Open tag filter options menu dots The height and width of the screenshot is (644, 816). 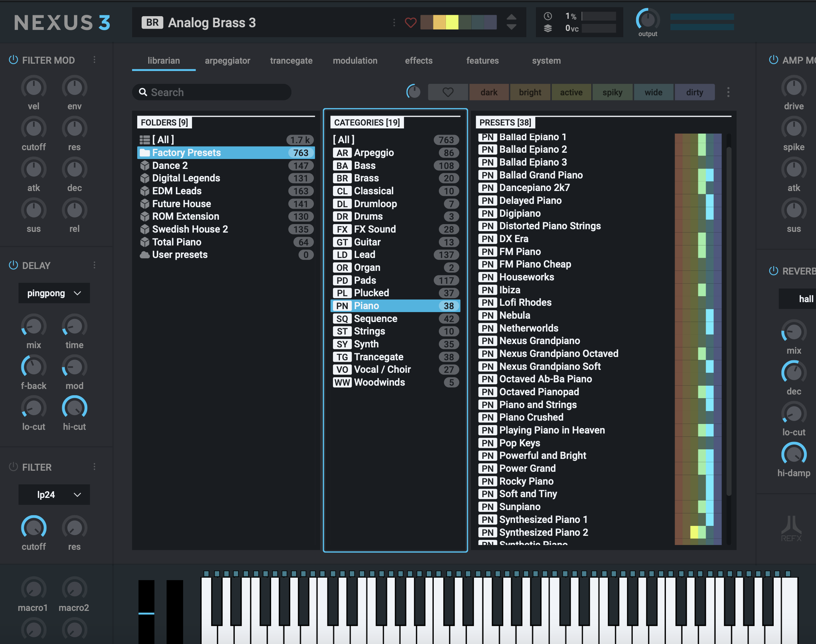[728, 92]
